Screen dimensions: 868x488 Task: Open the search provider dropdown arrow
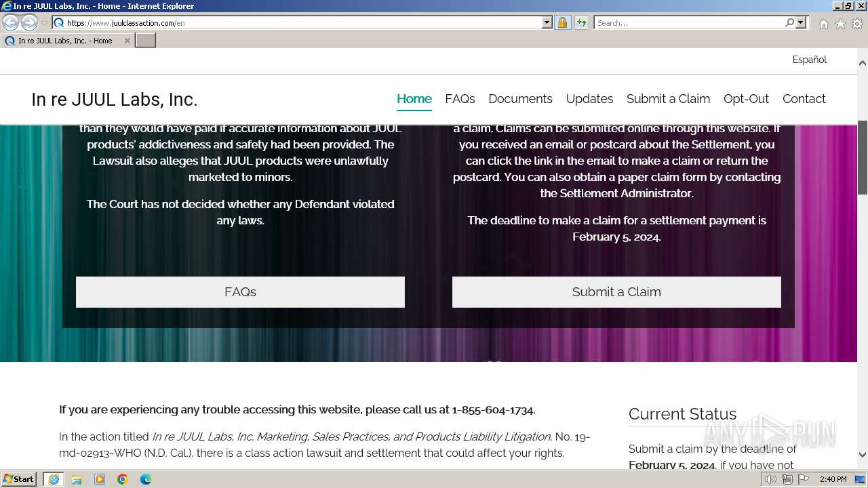click(801, 22)
